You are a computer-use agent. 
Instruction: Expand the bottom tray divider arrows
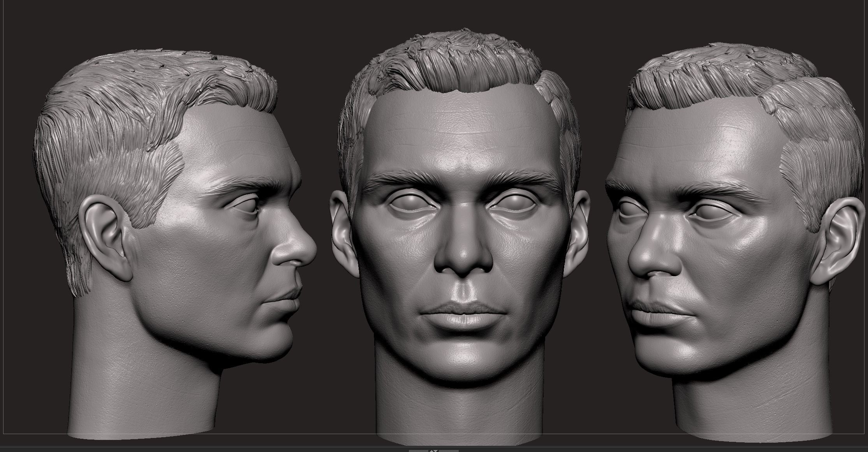click(x=434, y=451)
